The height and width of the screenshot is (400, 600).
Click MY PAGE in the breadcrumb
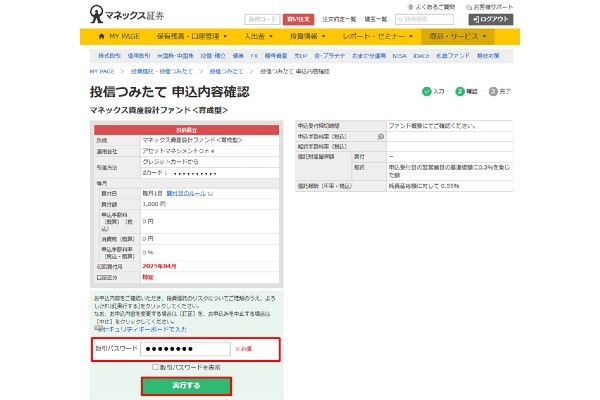coord(102,72)
